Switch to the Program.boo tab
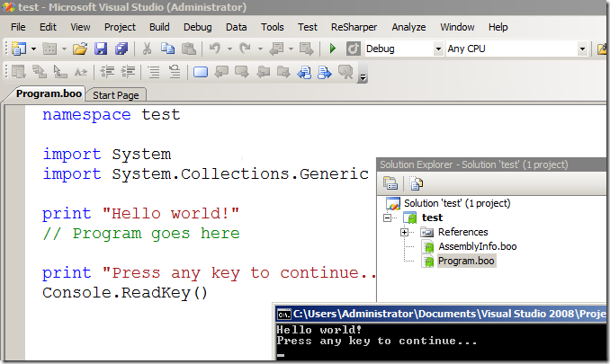Image resolution: width=610 pixels, height=364 pixels. (x=49, y=94)
